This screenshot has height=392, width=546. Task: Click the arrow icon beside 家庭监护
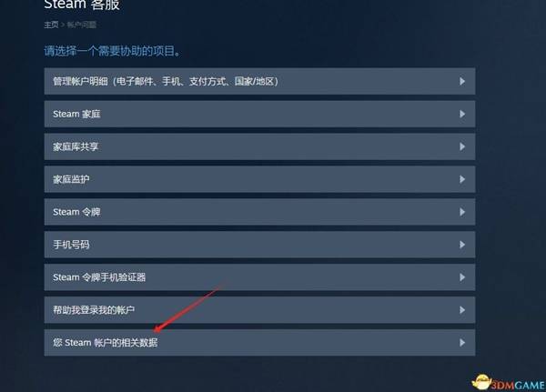pos(462,179)
